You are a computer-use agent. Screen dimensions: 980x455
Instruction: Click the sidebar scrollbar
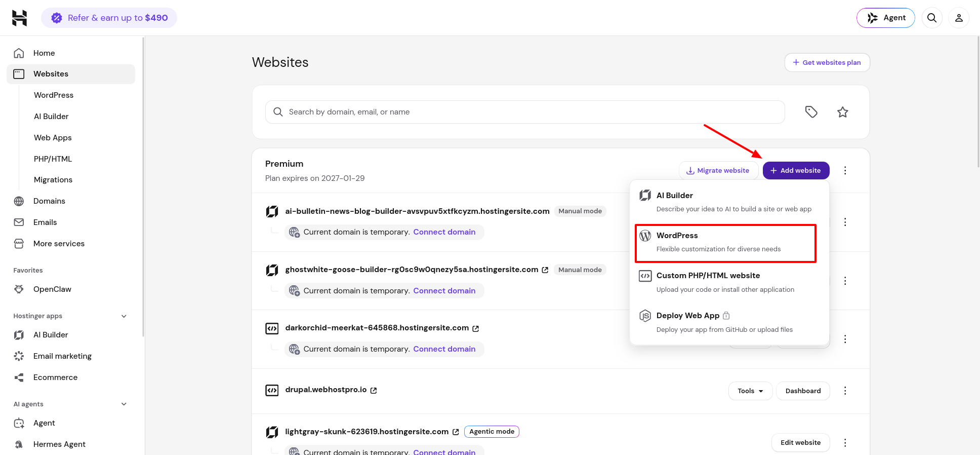pos(143,186)
